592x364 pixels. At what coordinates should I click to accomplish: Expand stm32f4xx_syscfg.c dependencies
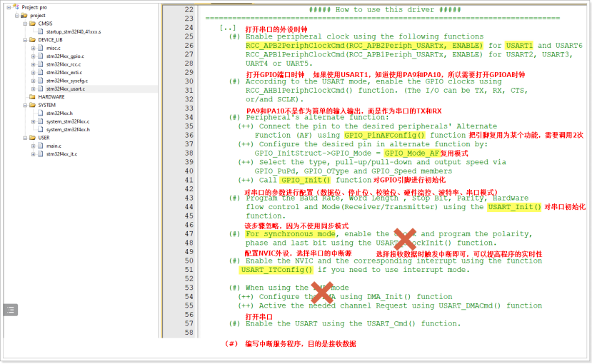pos(34,81)
